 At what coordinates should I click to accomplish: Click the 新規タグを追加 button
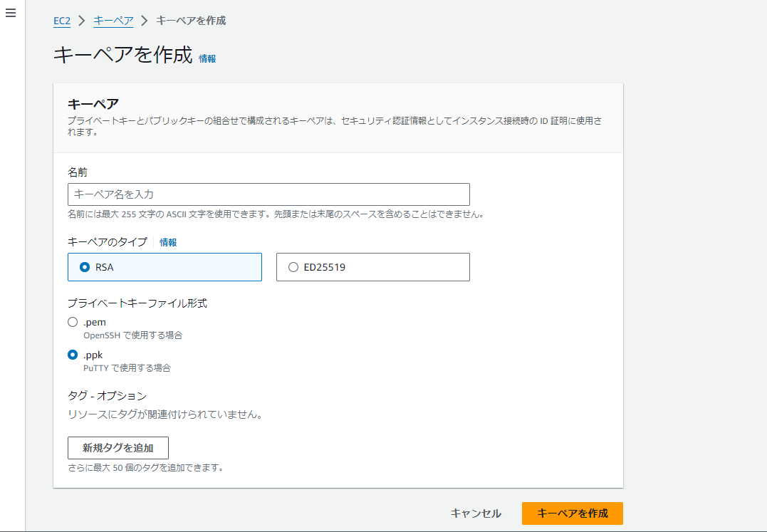click(118, 448)
